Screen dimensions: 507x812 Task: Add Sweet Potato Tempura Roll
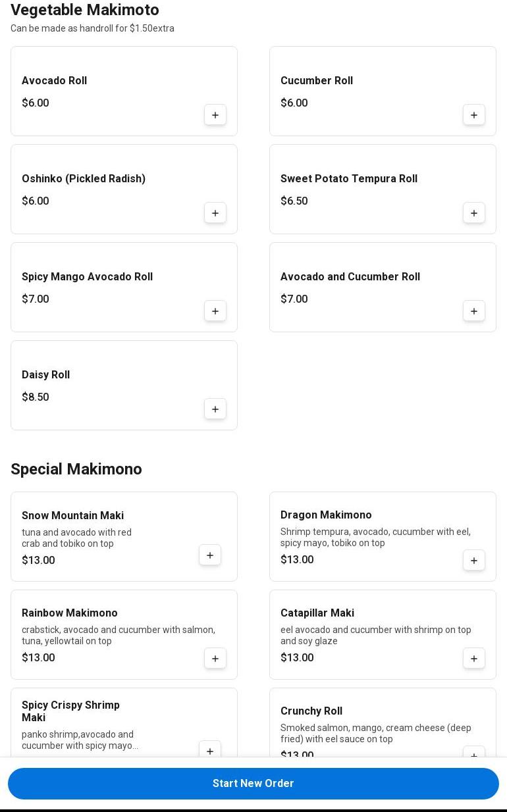coord(474,213)
